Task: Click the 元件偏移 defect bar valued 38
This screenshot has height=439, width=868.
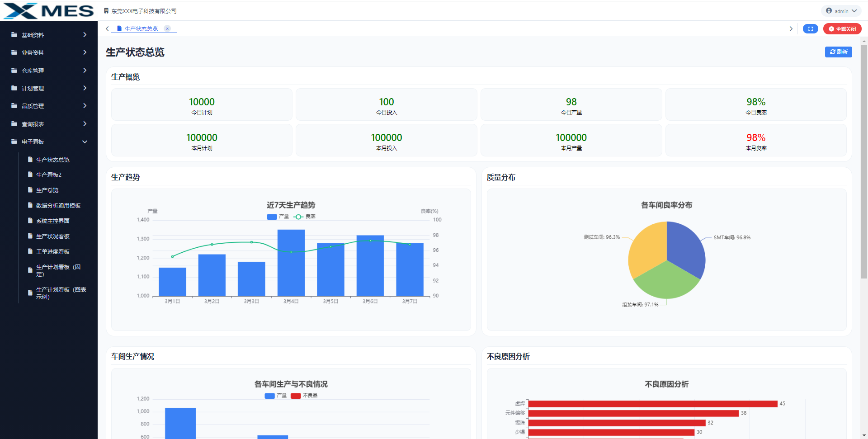Action: [634, 413]
